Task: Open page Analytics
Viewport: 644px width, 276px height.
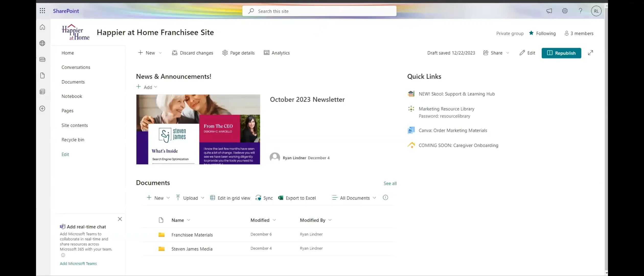Action: point(277,53)
